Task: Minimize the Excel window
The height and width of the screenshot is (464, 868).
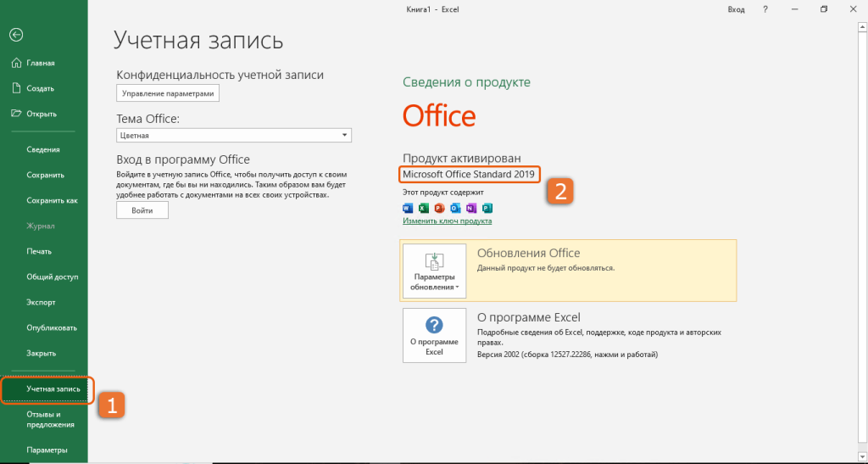Action: tap(795, 9)
